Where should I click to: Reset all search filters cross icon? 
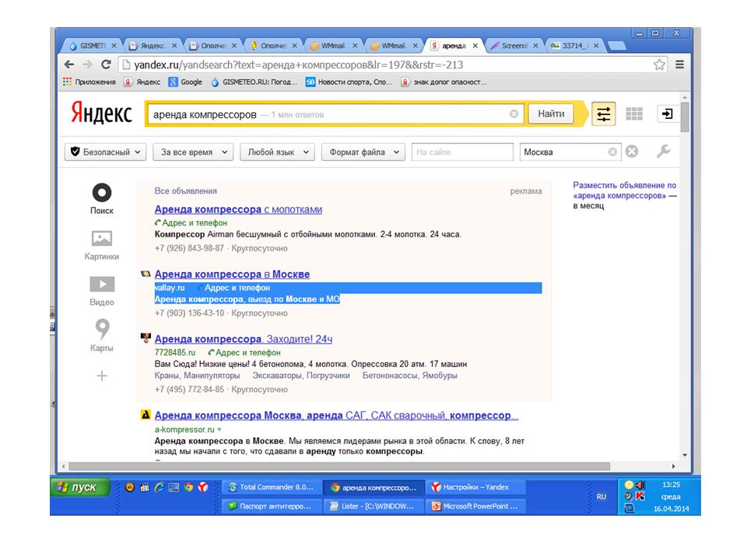tap(632, 152)
